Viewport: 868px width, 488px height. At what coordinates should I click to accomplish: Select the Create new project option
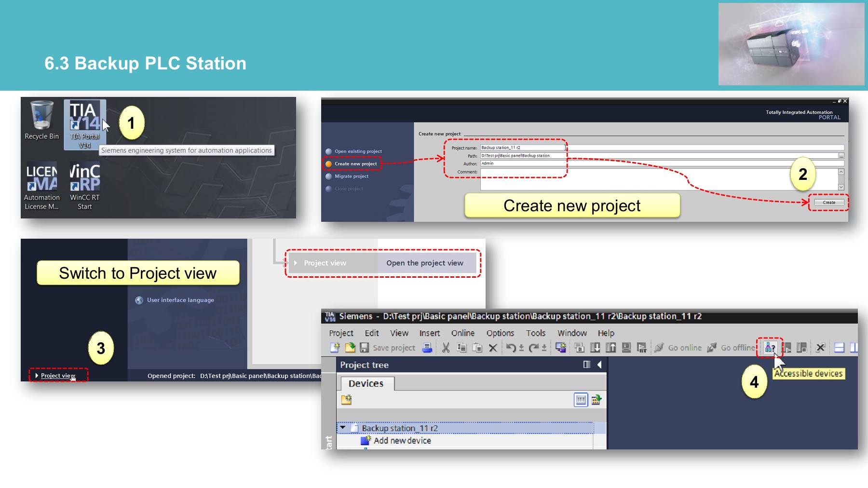click(x=353, y=164)
